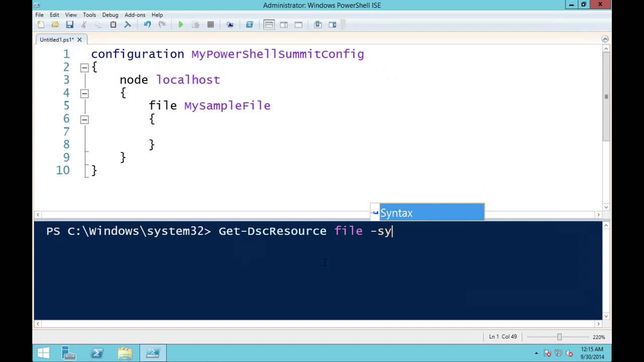The height and width of the screenshot is (362, 644).
Task: Undo the last edit
Action: tap(147, 25)
